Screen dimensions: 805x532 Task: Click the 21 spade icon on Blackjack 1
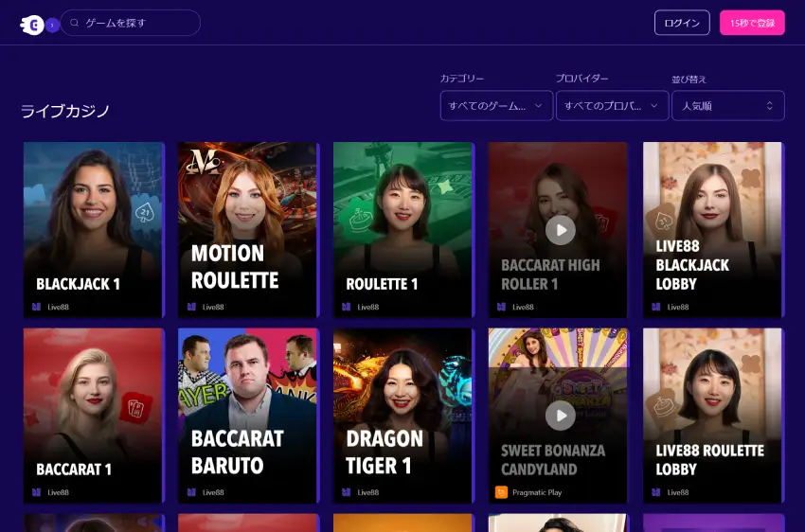145,212
